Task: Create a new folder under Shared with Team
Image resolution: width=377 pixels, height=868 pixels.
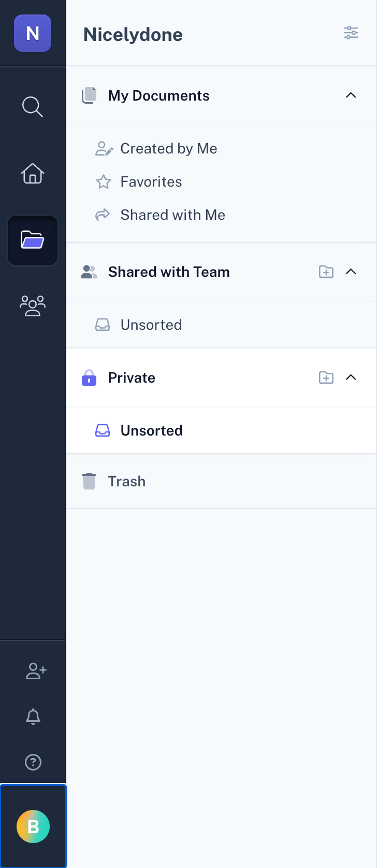Action: (326, 271)
